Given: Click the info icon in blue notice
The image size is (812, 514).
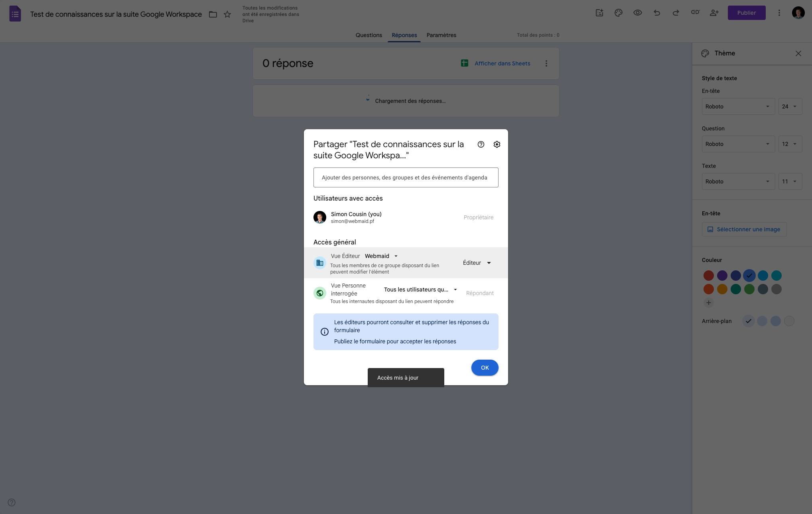Looking at the screenshot, I should (325, 332).
